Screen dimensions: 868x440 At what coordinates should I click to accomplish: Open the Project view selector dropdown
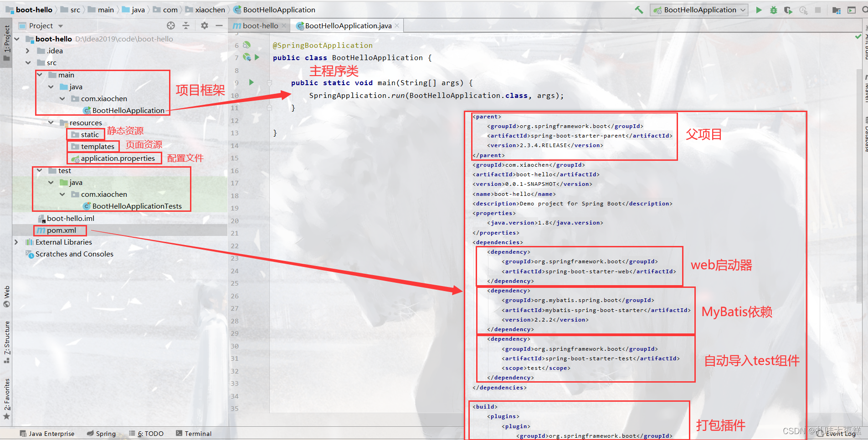point(41,26)
